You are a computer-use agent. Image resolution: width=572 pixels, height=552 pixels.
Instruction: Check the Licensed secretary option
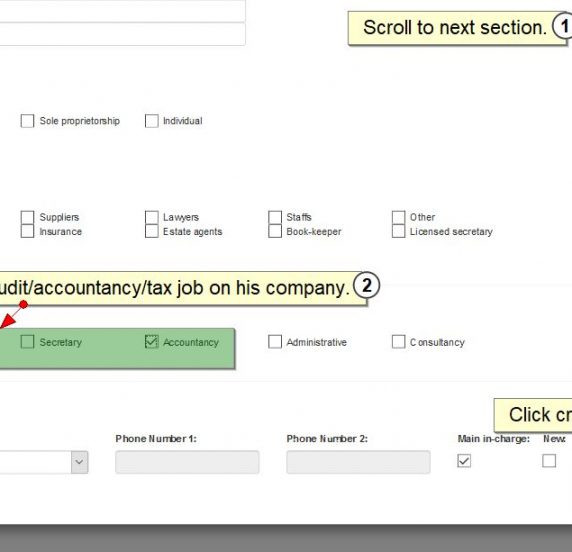[x=398, y=231]
